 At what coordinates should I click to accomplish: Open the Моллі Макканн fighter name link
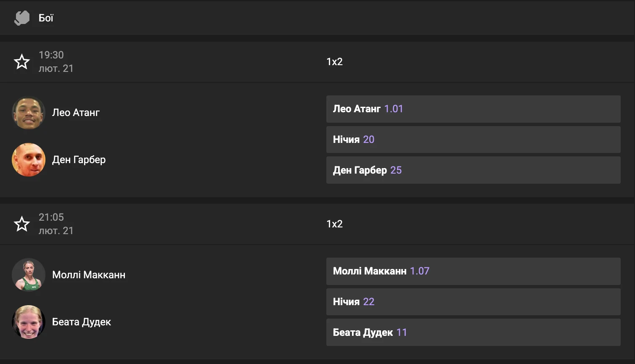pos(89,275)
